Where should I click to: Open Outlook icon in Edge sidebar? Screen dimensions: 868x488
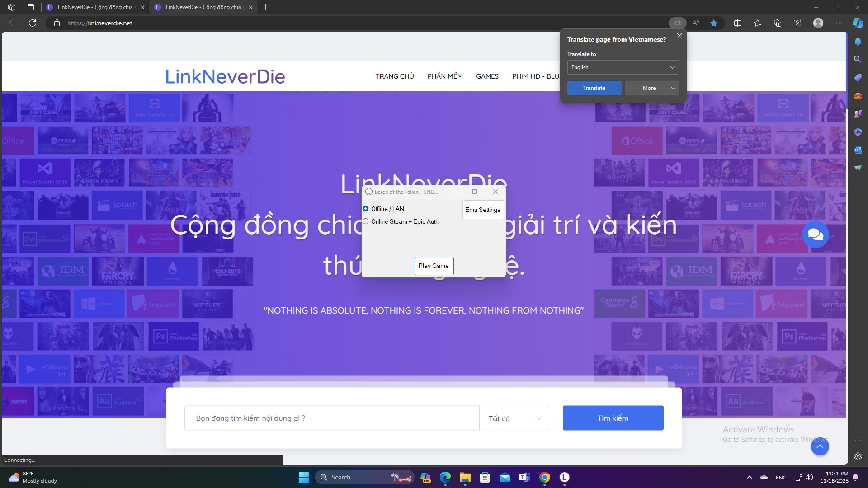858,150
